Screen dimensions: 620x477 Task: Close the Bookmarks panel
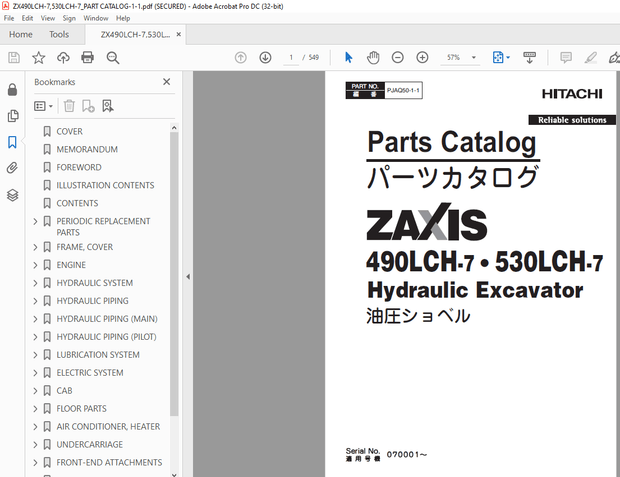[x=166, y=82]
